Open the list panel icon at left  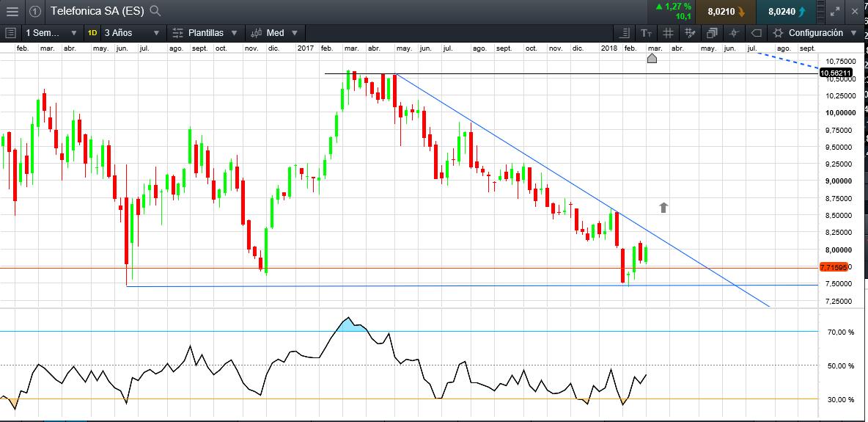[10, 33]
